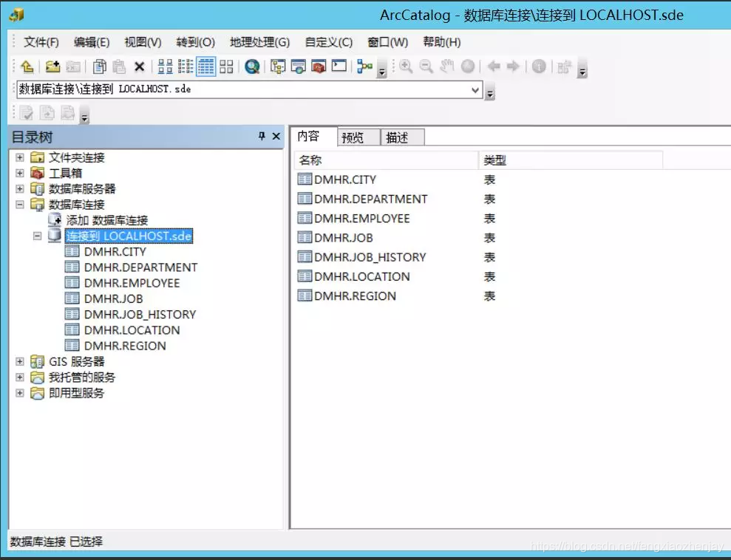
Task: Open the Python window icon
Action: click(x=339, y=66)
